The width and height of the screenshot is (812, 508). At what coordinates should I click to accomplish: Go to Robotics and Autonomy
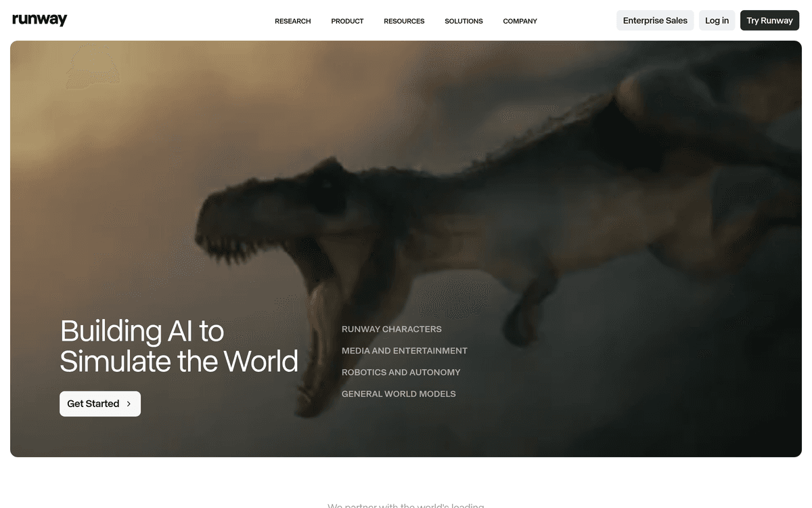tap(401, 373)
